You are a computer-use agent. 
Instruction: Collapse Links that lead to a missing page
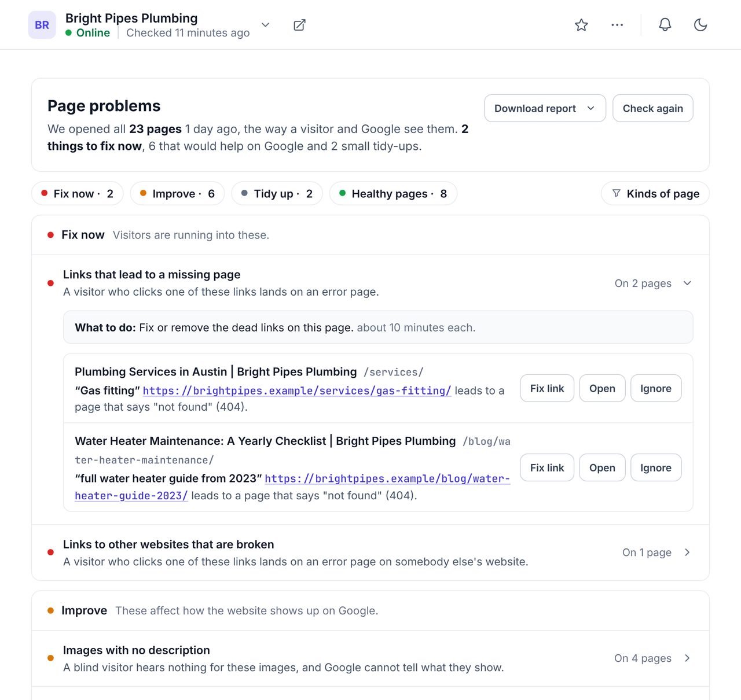coord(370,283)
